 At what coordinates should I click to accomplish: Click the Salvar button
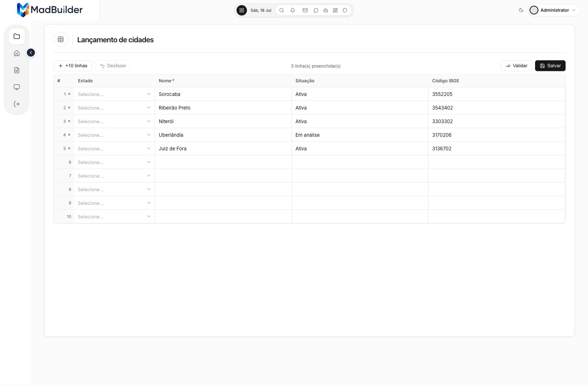[550, 66]
